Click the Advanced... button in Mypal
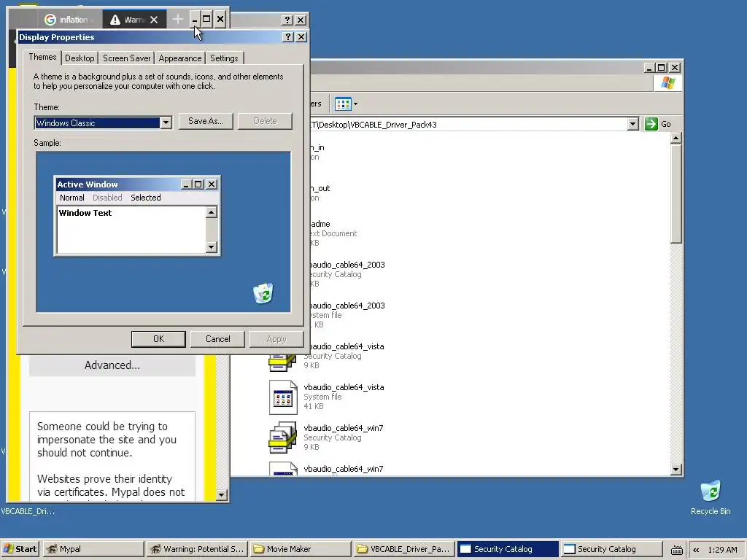Viewport: 747px width, 560px height. (x=112, y=365)
